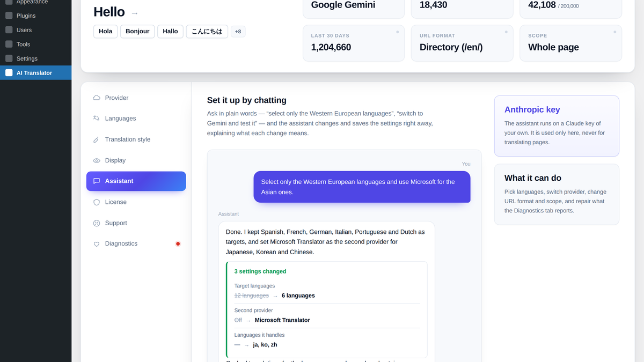Click the 'What it can do' heading

click(x=533, y=178)
